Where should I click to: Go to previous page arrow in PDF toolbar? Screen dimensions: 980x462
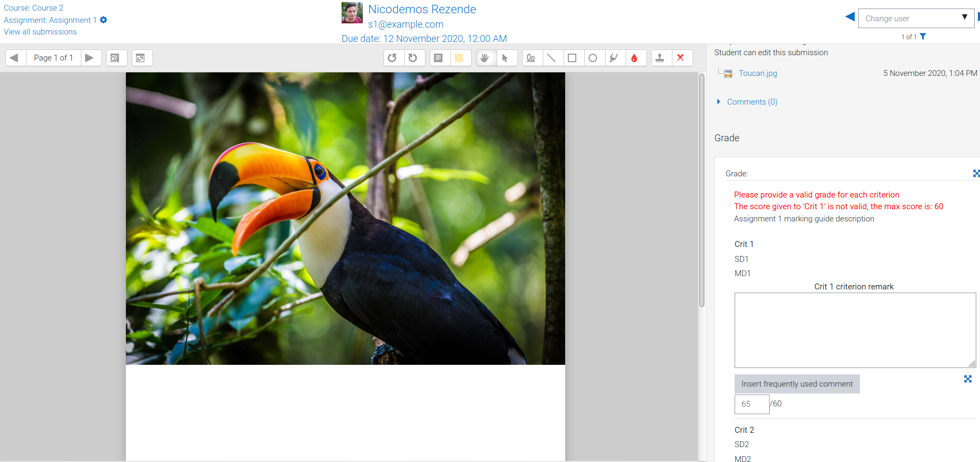(15, 58)
